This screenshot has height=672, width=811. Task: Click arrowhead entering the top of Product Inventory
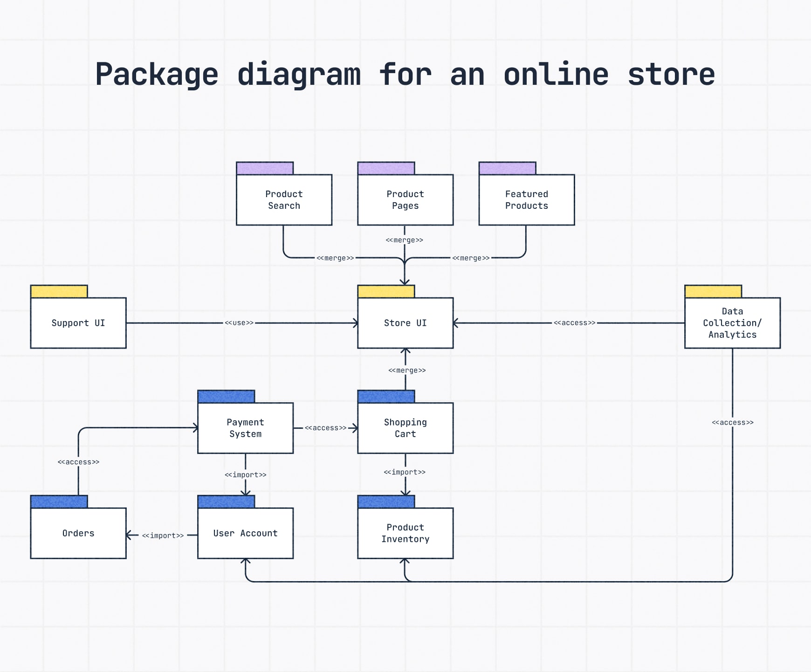[405, 493]
